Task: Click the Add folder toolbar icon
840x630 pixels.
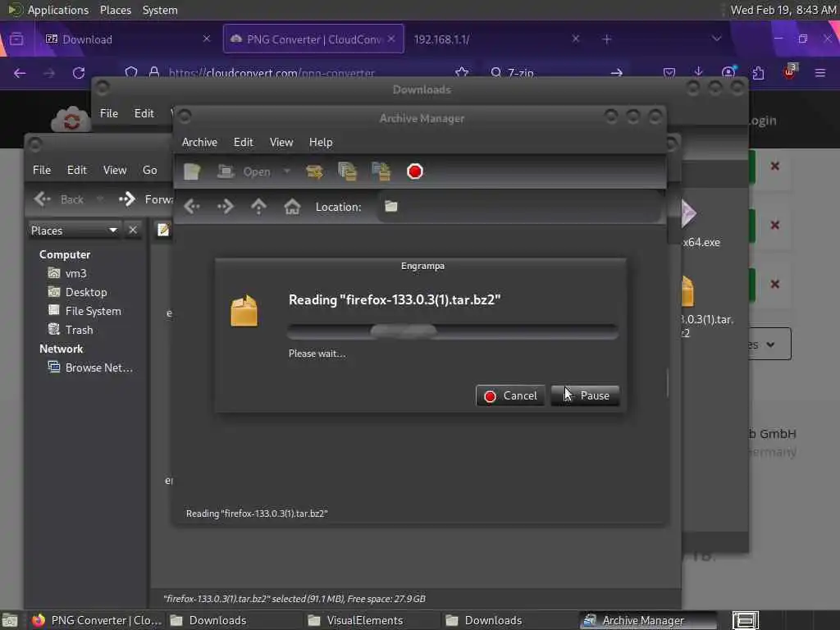Action: tap(381, 172)
